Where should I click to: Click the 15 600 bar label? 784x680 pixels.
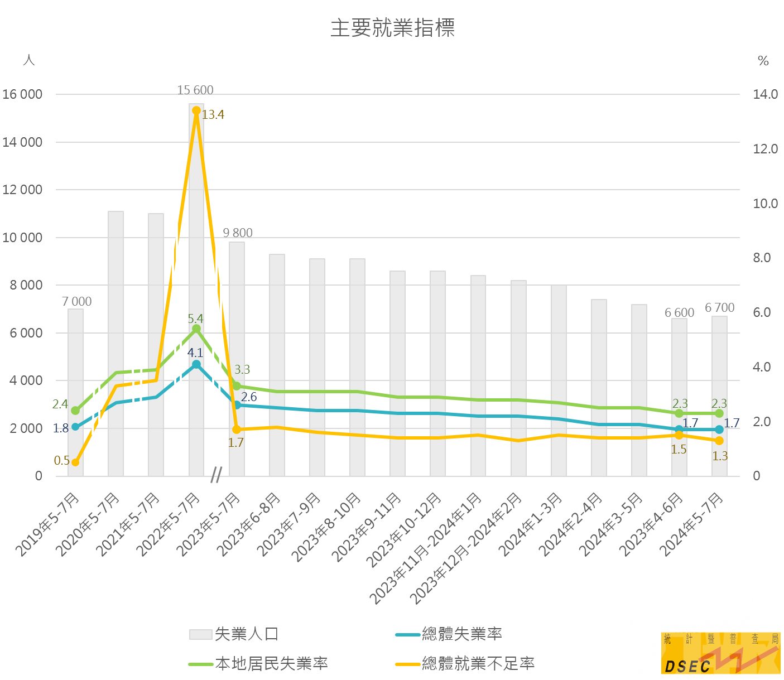(195, 90)
